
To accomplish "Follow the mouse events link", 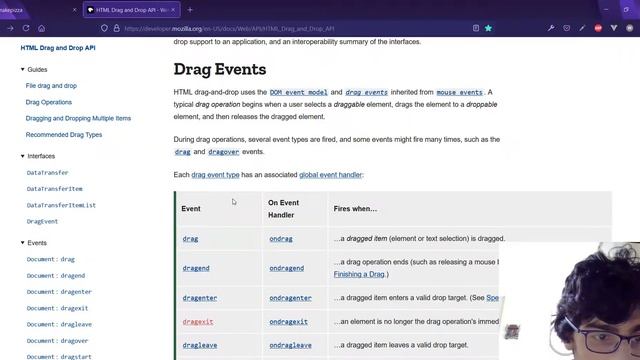I will tap(459, 93).
